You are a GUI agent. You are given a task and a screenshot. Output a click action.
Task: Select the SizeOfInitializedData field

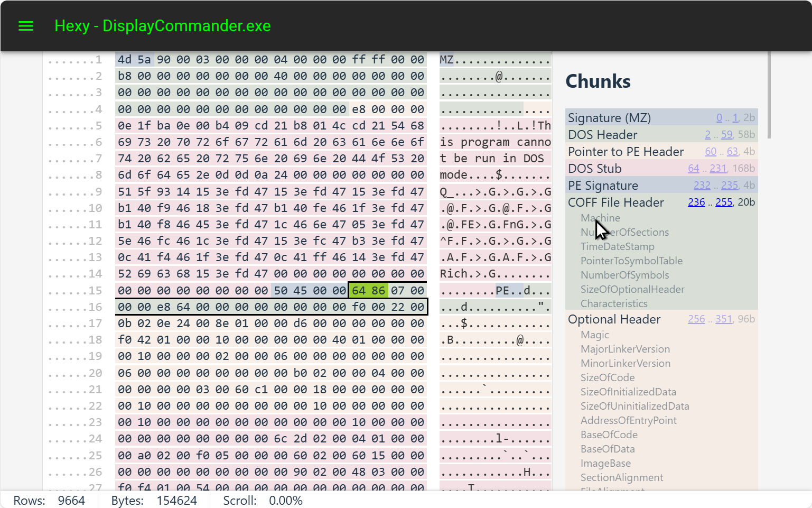(628, 392)
